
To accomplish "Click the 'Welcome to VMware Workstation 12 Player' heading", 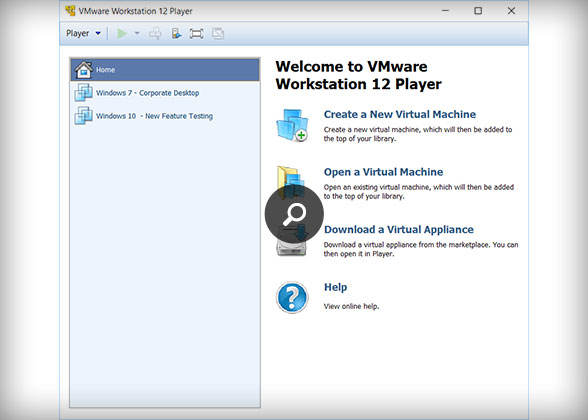I will coord(358,75).
